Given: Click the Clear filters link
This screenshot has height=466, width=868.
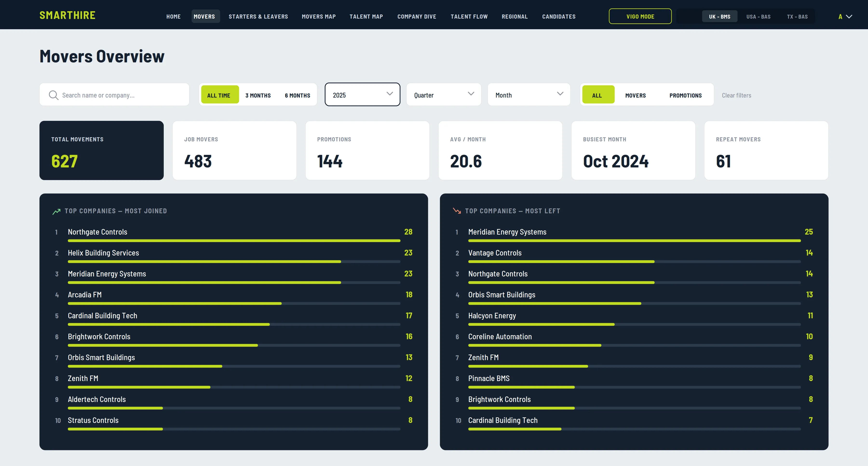Looking at the screenshot, I should [737, 95].
